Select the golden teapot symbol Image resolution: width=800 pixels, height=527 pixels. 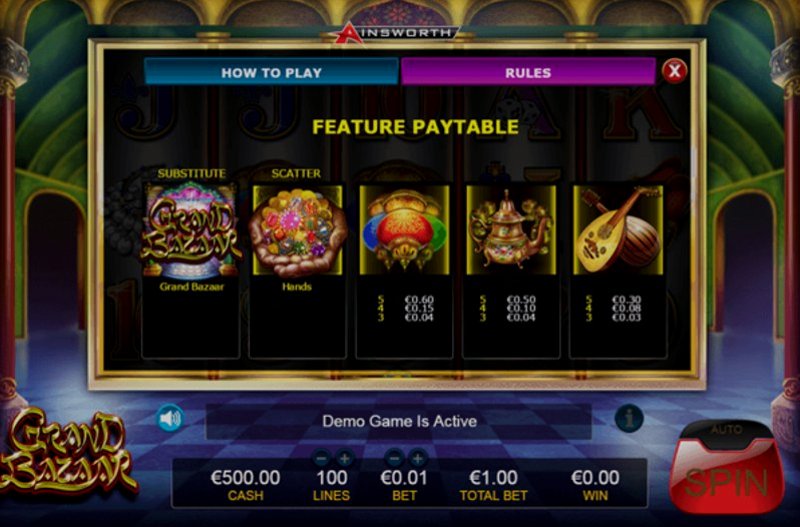tap(511, 230)
